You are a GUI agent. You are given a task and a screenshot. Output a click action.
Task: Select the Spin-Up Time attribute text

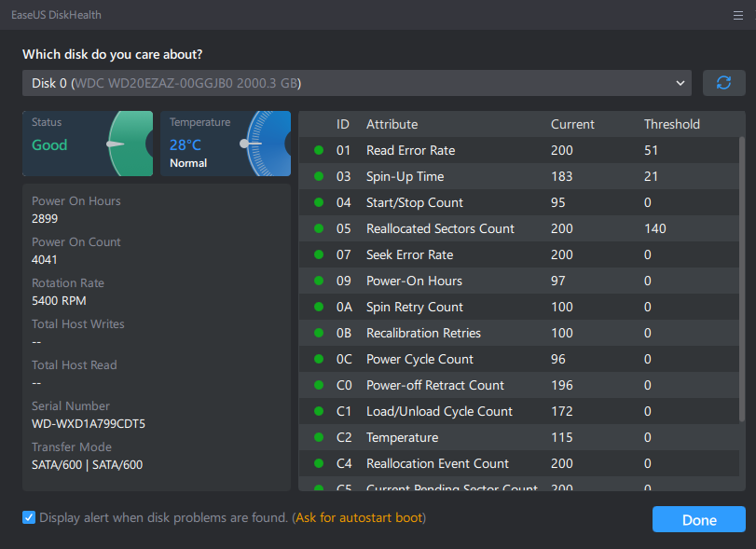(x=405, y=176)
